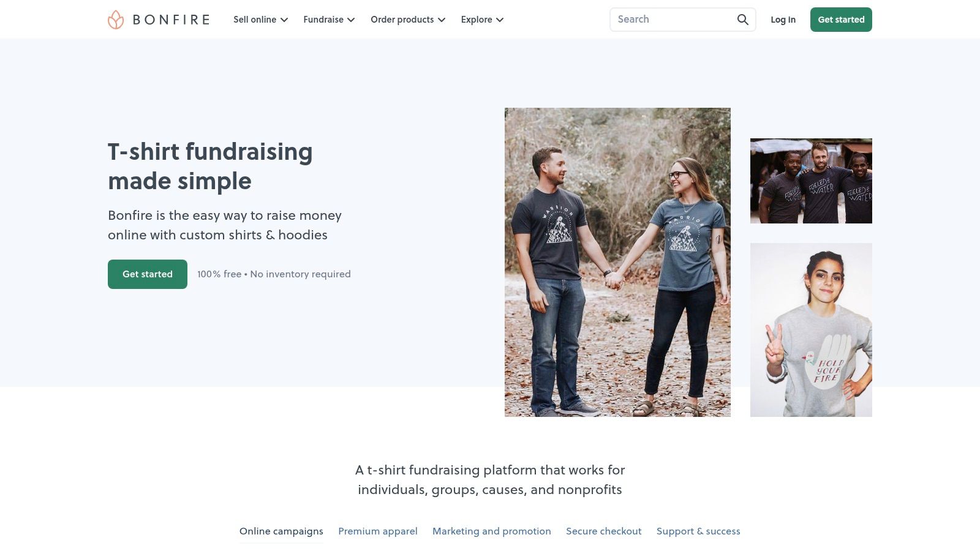The height and width of the screenshot is (551, 980).
Task: Select the Secure checkout tab
Action: tap(604, 531)
